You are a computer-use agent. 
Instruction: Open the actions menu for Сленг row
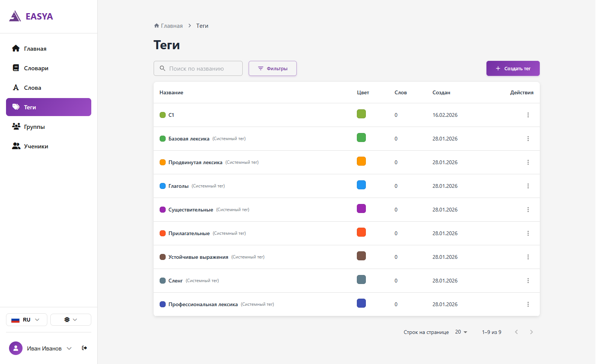pyautogui.click(x=528, y=281)
